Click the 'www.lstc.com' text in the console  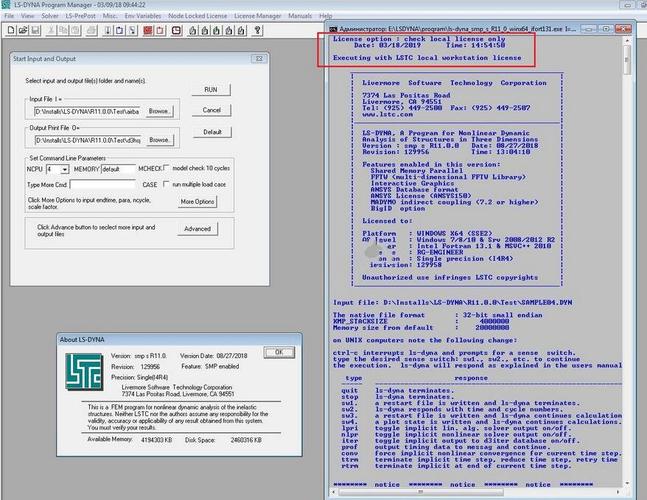(387, 114)
